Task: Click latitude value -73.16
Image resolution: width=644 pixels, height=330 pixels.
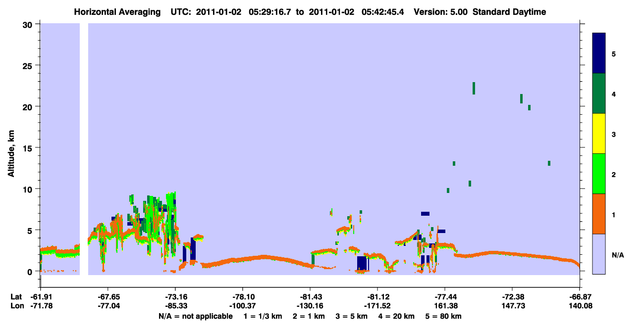Action: [175, 297]
